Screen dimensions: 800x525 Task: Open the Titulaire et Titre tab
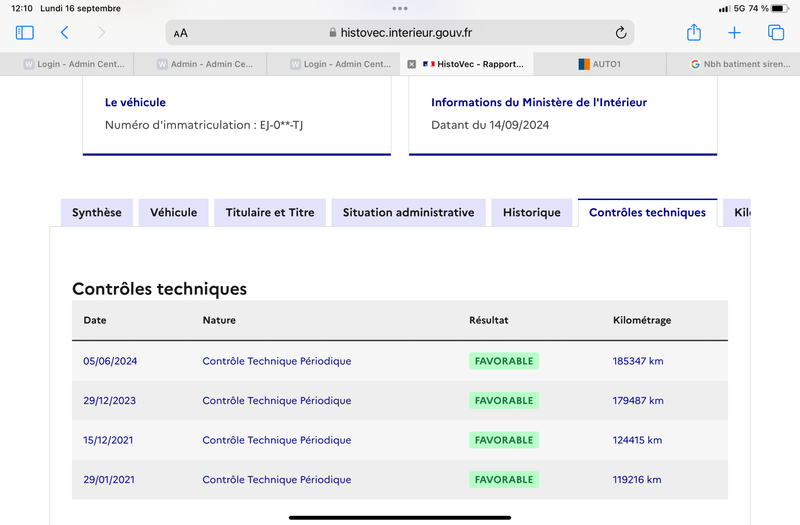tap(270, 212)
